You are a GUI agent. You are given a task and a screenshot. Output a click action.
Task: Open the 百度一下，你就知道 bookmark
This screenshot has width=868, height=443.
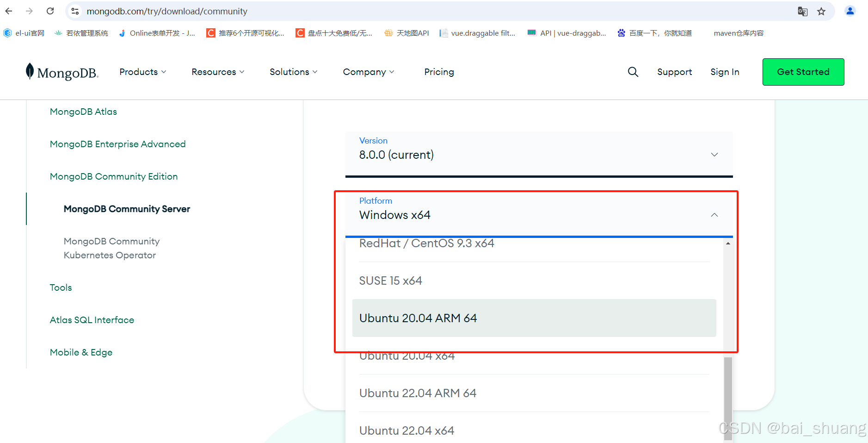coord(655,33)
